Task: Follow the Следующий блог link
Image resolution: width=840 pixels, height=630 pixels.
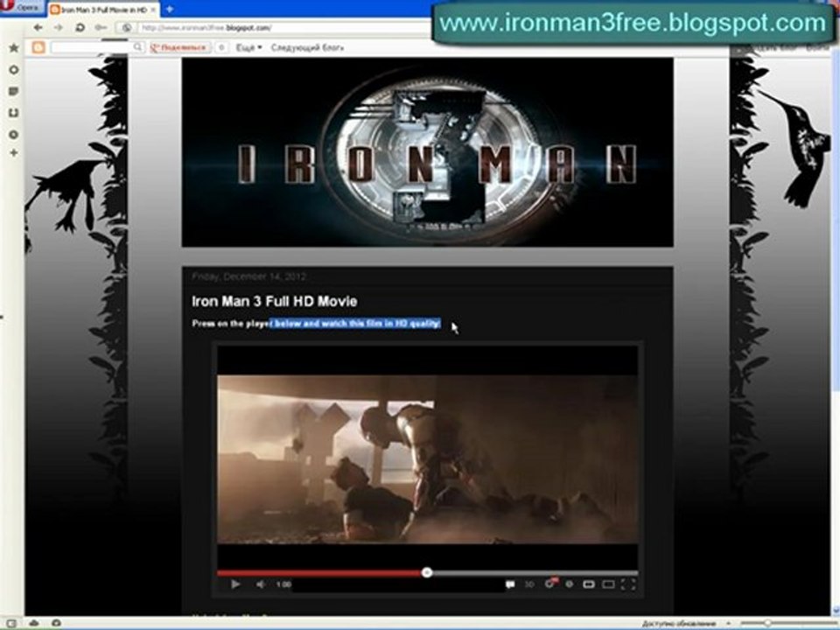Action: [x=307, y=47]
